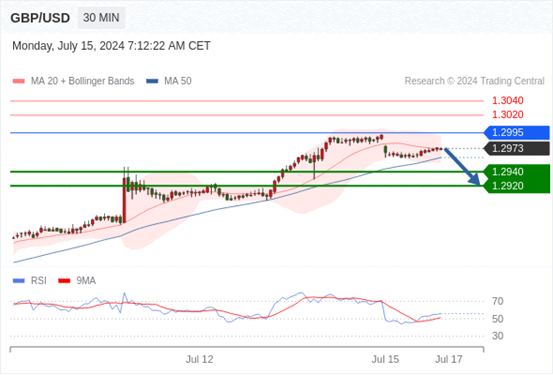
Task: Click the green 1.2940 support tag
Action: click(x=517, y=172)
